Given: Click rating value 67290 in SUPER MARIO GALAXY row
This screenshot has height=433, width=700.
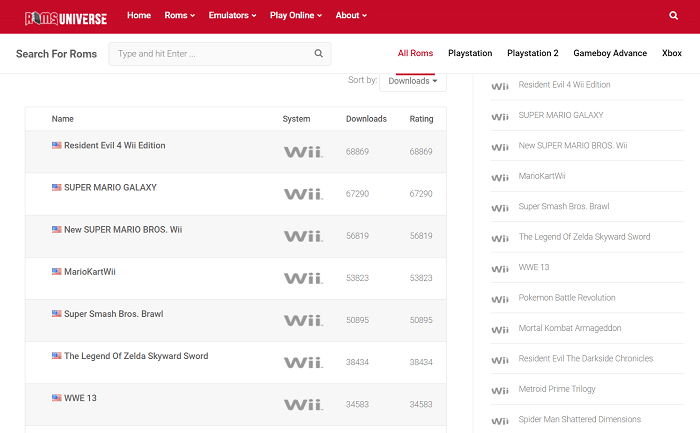Looking at the screenshot, I should coord(421,194).
